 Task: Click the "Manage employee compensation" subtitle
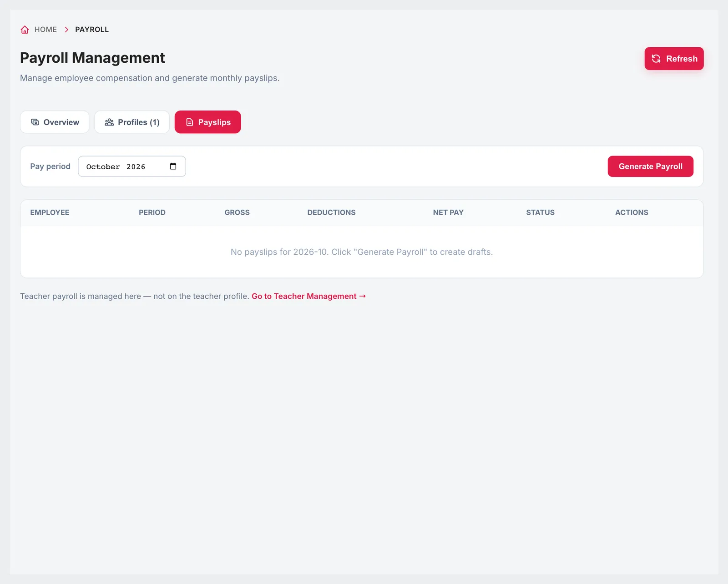(150, 78)
